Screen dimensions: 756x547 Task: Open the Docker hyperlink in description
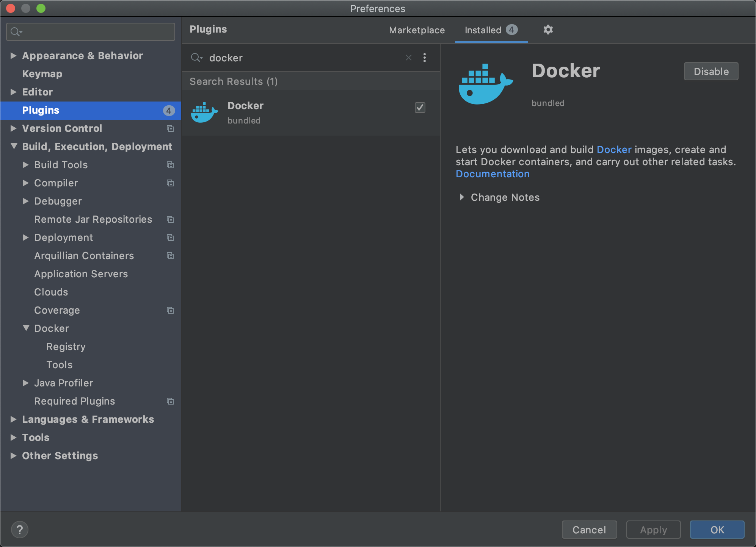[614, 150]
